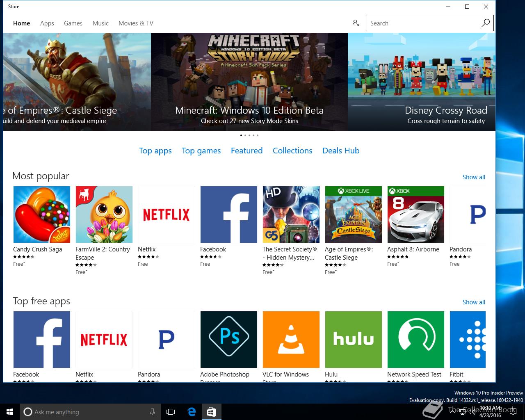Screen dimensions: 525x420
Task: Show all Most popular items
Action: pos(474,177)
